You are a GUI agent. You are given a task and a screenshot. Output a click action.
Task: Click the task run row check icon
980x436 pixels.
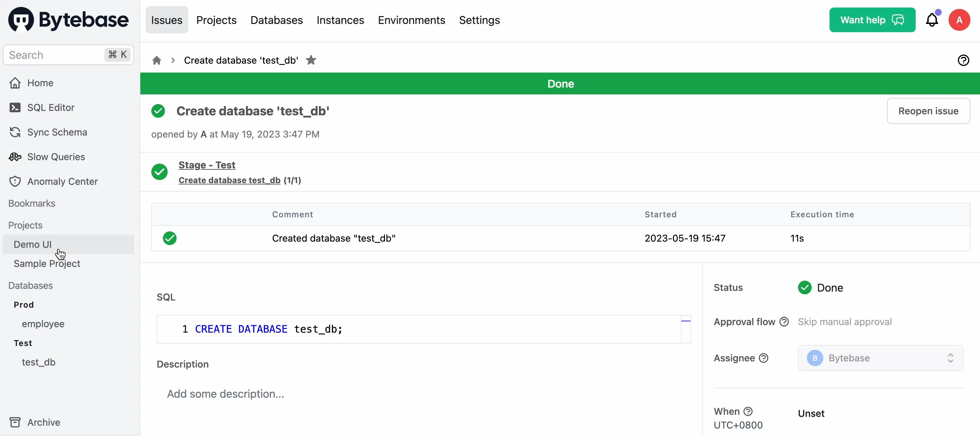point(170,238)
